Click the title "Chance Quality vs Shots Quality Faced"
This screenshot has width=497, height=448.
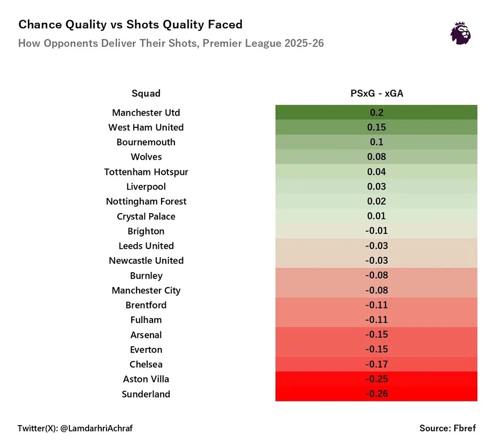coord(131,25)
